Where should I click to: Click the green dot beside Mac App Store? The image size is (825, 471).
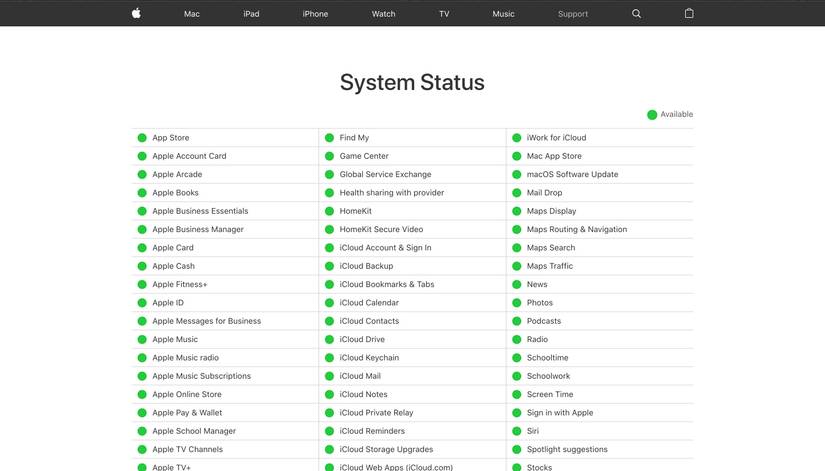tap(517, 156)
